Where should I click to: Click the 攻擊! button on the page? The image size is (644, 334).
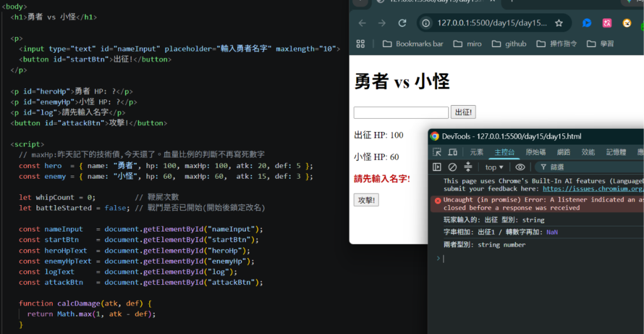click(x=367, y=200)
